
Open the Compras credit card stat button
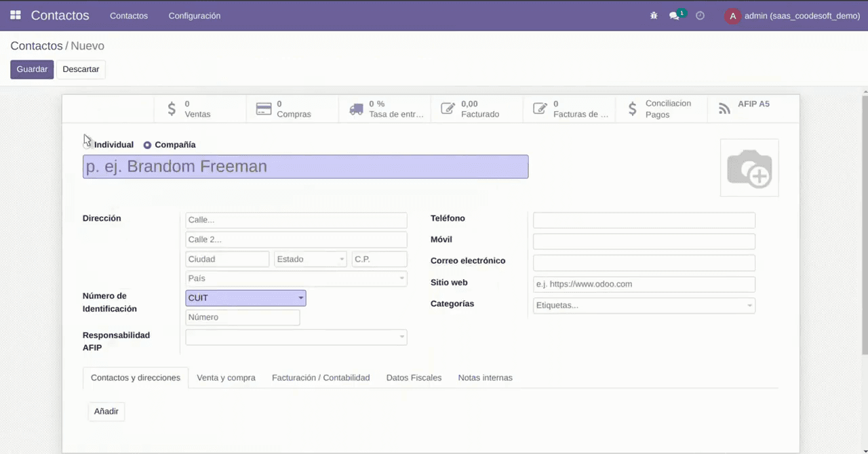click(293, 109)
